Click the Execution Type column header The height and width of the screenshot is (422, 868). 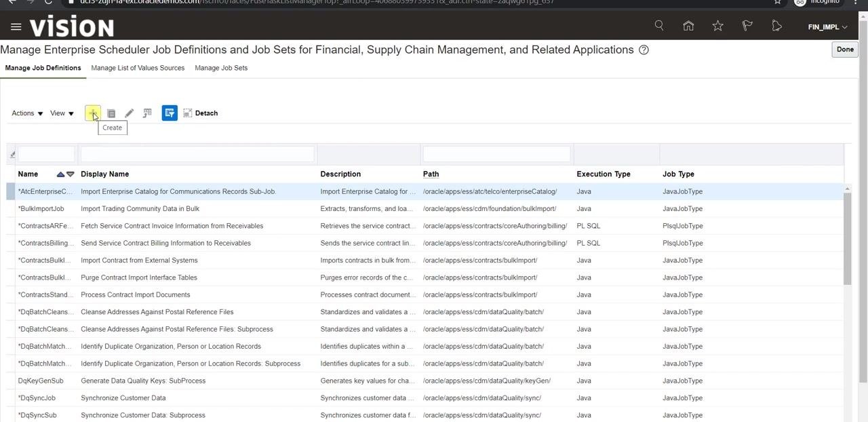(x=604, y=174)
